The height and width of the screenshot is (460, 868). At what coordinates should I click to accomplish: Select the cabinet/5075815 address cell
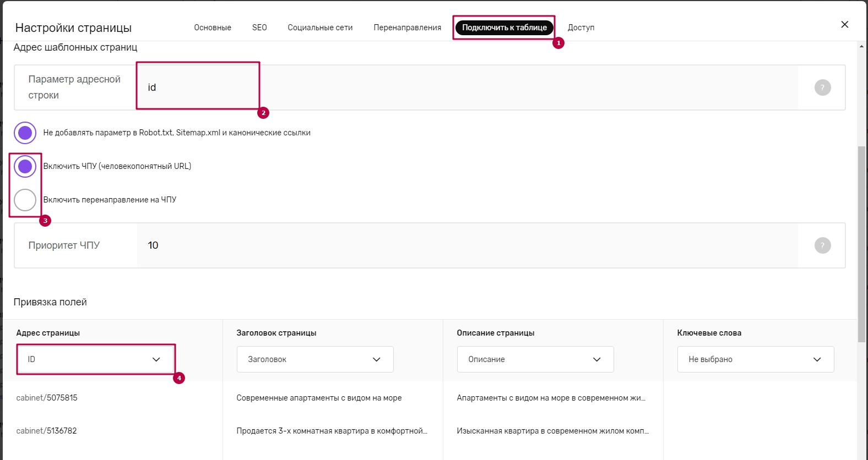[x=47, y=398]
